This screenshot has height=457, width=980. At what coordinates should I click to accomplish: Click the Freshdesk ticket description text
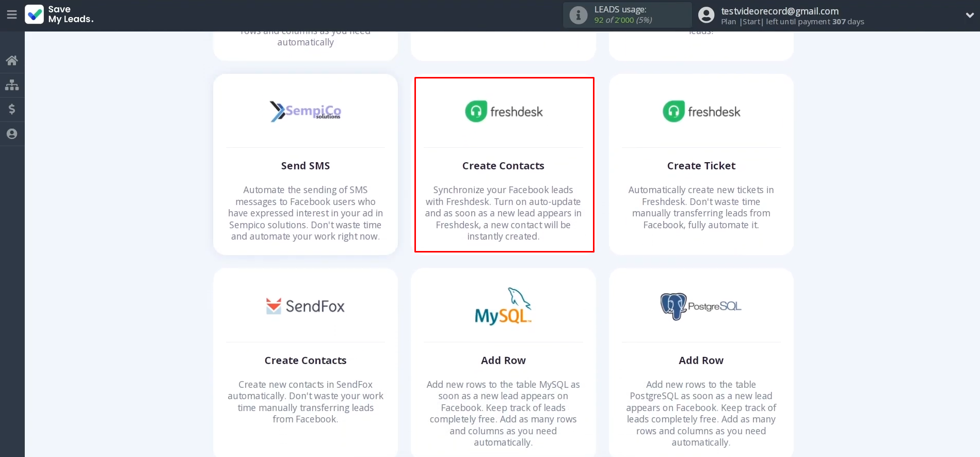pyautogui.click(x=701, y=208)
